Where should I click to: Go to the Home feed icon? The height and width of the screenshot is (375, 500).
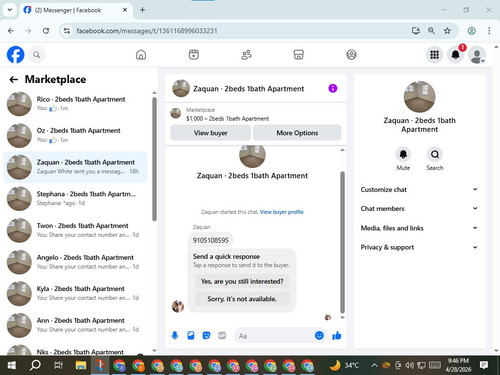coord(141,55)
